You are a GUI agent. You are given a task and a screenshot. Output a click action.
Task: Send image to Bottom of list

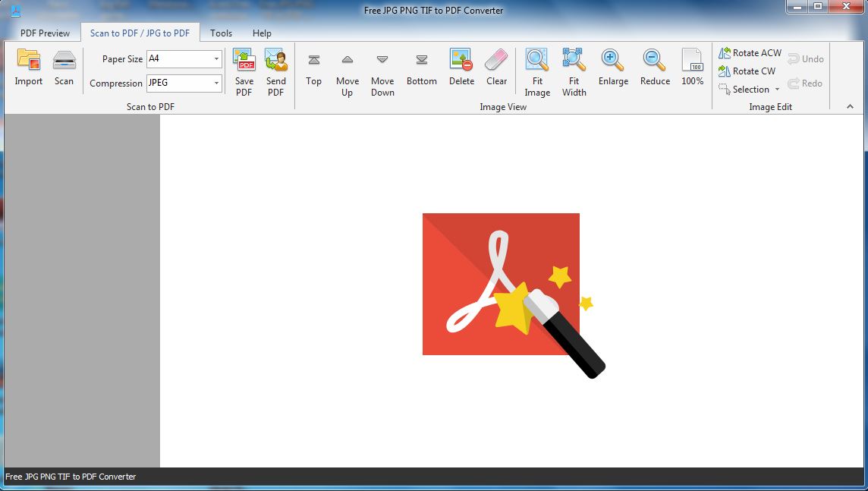point(421,68)
